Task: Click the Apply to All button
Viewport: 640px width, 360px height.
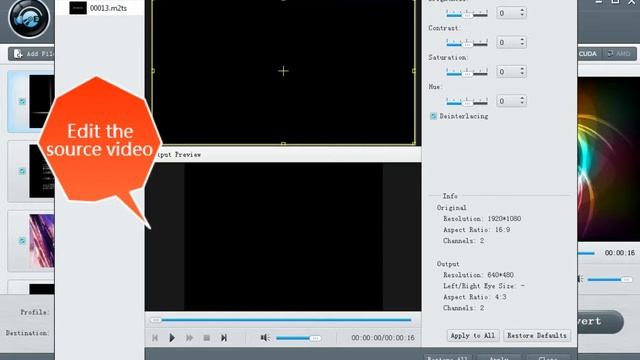Action: point(473,336)
